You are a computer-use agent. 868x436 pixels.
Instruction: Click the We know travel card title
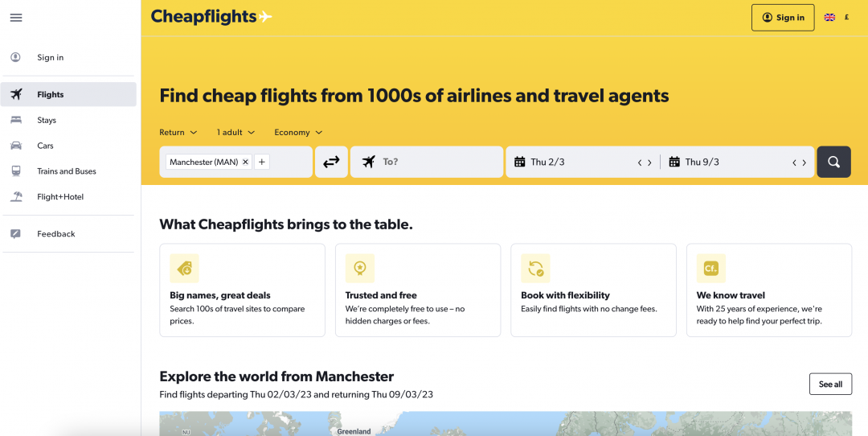(731, 295)
